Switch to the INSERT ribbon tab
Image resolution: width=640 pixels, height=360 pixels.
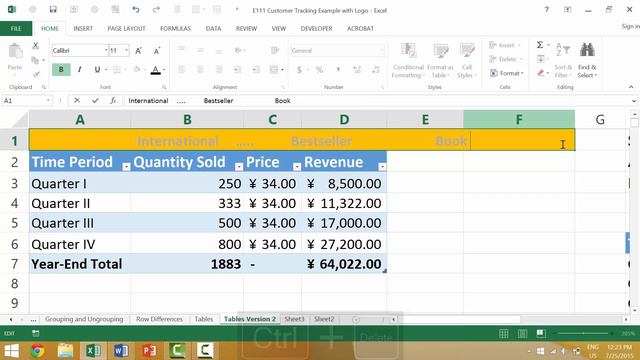tap(83, 29)
